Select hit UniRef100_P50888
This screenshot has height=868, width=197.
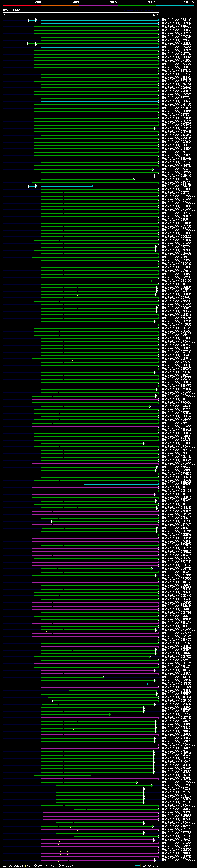[x=177, y=47]
